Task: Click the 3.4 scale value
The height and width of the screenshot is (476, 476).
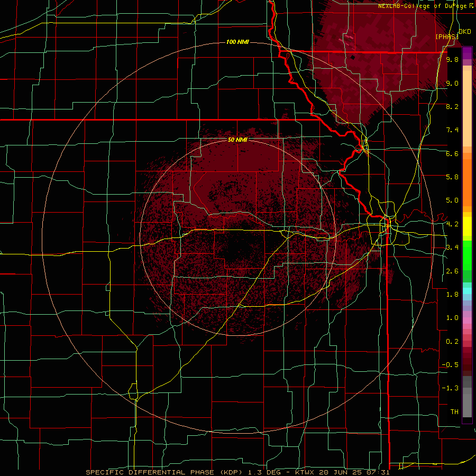Action: click(x=452, y=248)
